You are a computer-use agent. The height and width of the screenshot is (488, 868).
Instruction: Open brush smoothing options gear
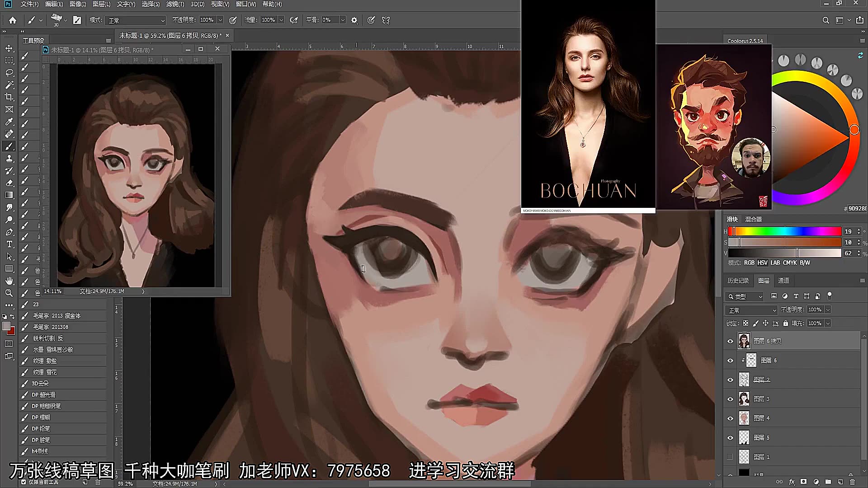point(354,20)
